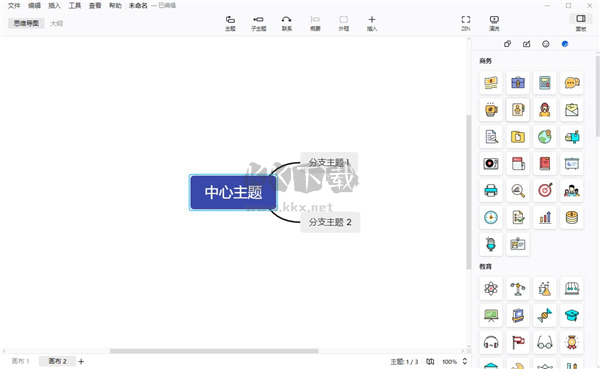
Task: Insert the checklist document sticker
Action: pyautogui.click(x=518, y=217)
